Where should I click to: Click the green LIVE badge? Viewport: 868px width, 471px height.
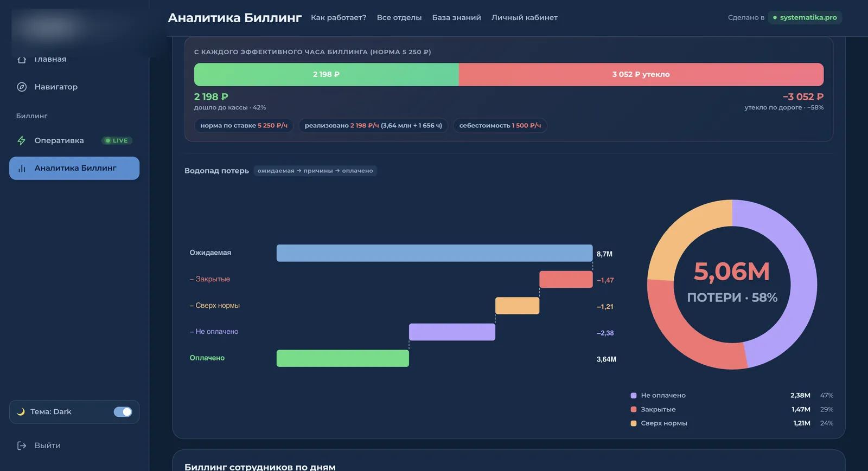coord(117,140)
